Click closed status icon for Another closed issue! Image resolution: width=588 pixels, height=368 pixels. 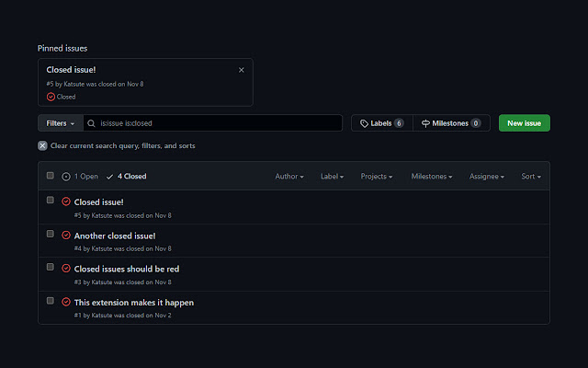tap(66, 236)
